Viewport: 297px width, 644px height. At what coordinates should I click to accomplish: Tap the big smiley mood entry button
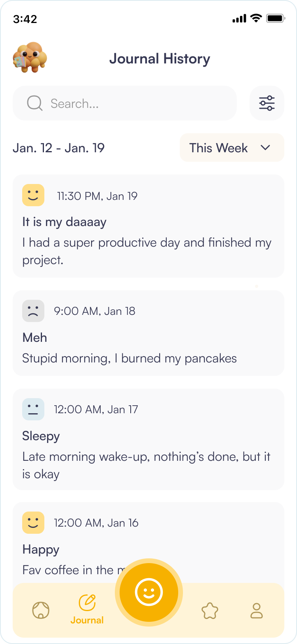148,592
